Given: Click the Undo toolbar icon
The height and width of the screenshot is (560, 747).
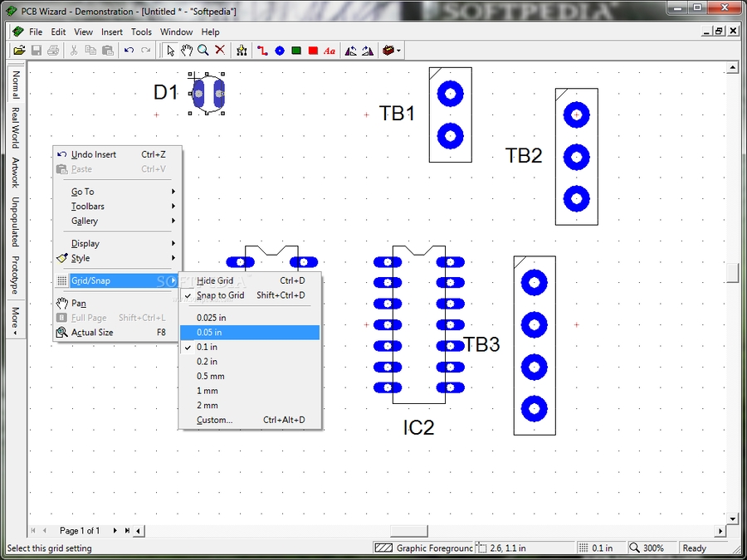Looking at the screenshot, I should 129,51.
